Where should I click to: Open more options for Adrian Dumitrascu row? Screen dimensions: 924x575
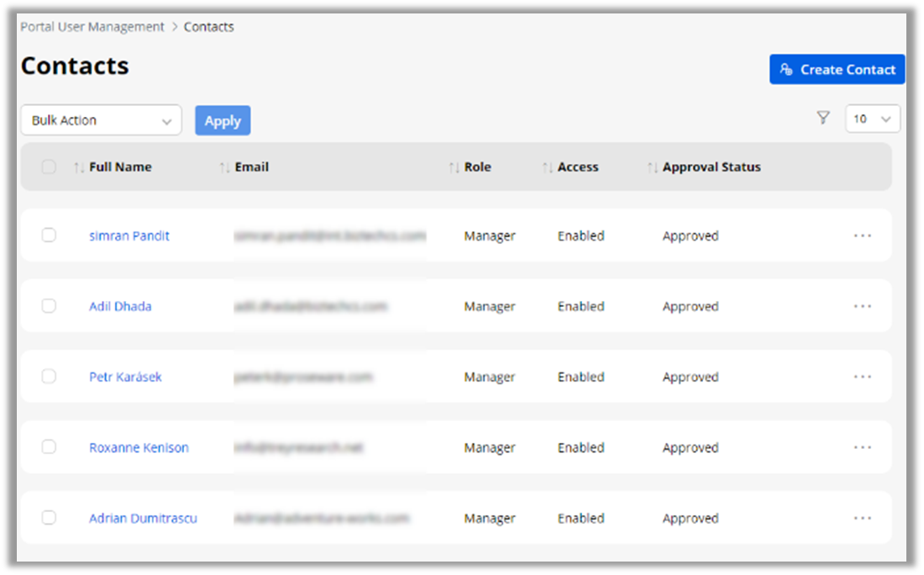click(x=862, y=519)
